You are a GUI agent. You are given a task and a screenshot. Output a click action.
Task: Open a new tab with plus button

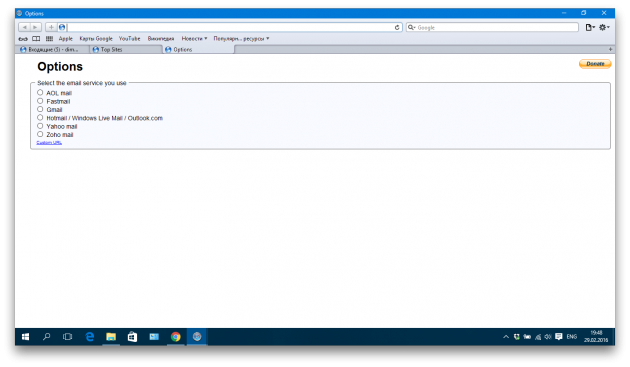coord(610,49)
